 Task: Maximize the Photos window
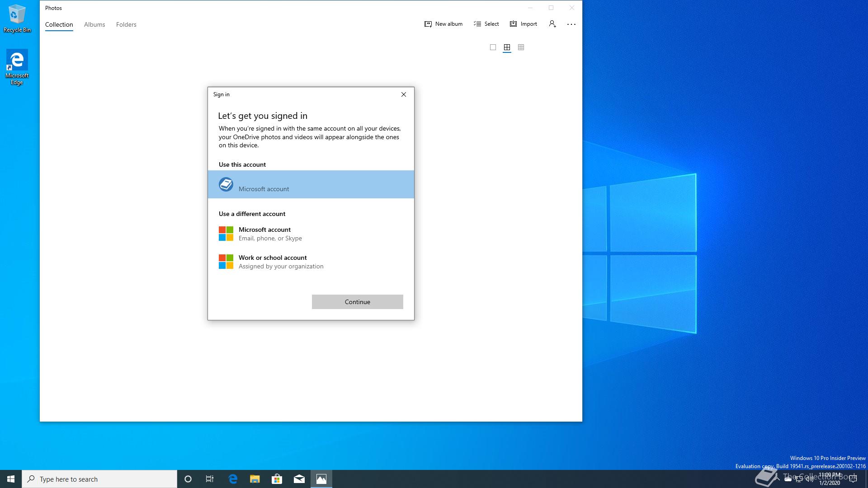[x=551, y=8]
